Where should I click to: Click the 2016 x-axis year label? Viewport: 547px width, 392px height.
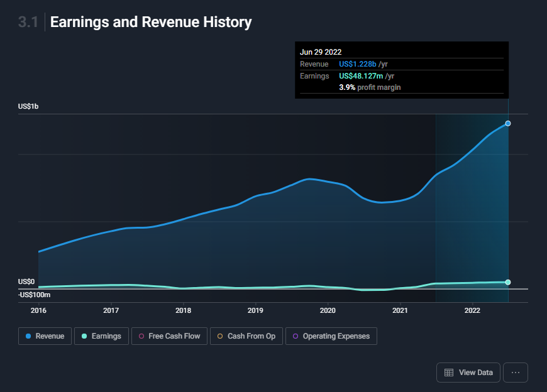pos(38,310)
